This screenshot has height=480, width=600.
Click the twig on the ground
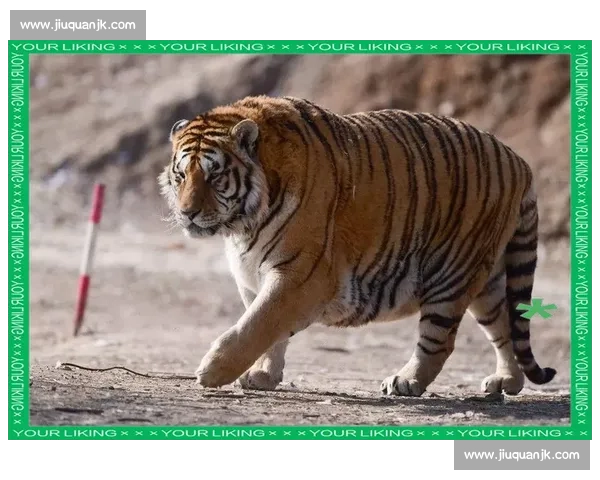110,370
